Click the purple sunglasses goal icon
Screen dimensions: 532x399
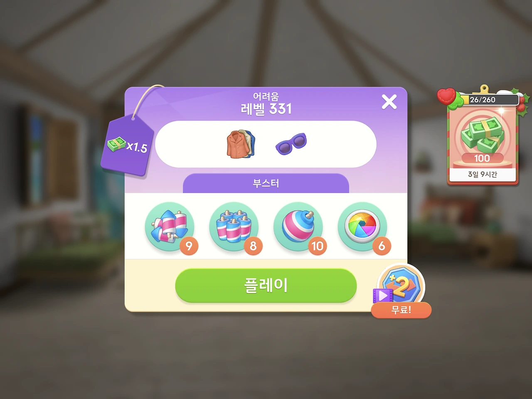point(291,144)
